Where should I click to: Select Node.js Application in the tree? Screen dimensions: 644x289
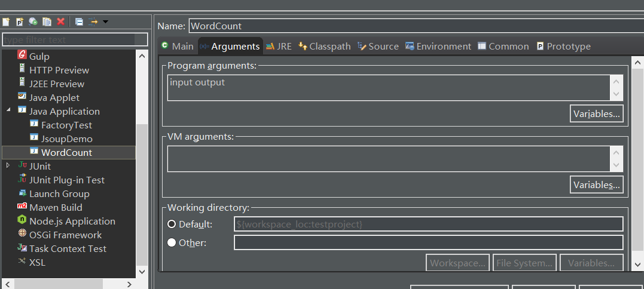point(72,222)
